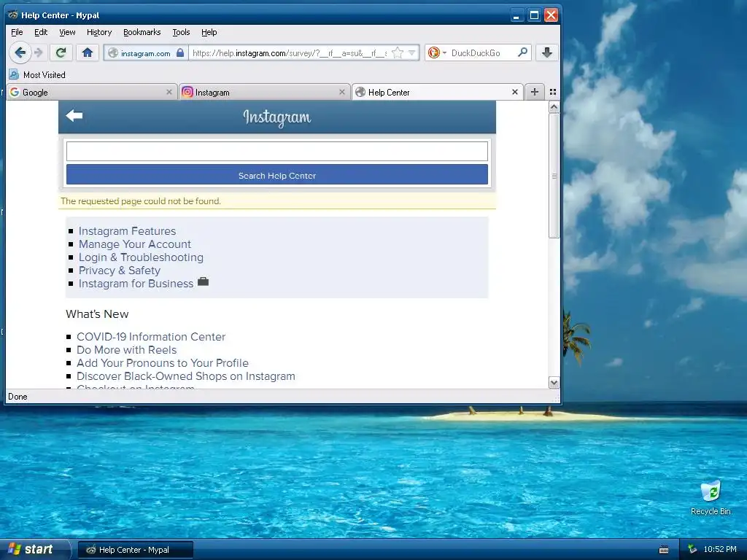
Task: Click the URL address bar text
Action: pos(290,52)
